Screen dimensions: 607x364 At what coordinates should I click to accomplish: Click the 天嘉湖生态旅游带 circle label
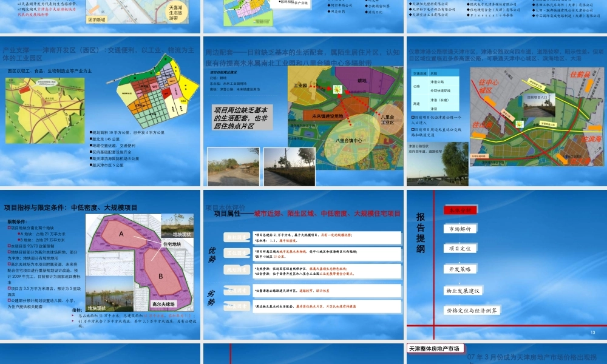[176, 13]
